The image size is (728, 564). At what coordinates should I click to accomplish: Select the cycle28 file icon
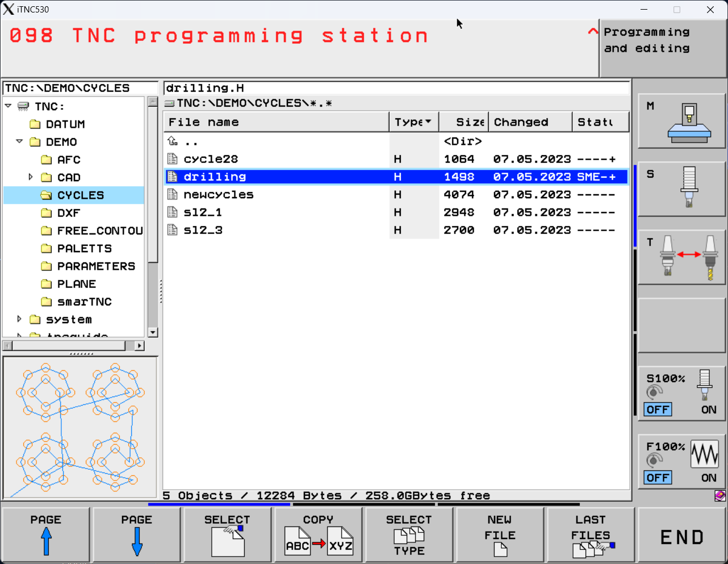click(x=173, y=159)
